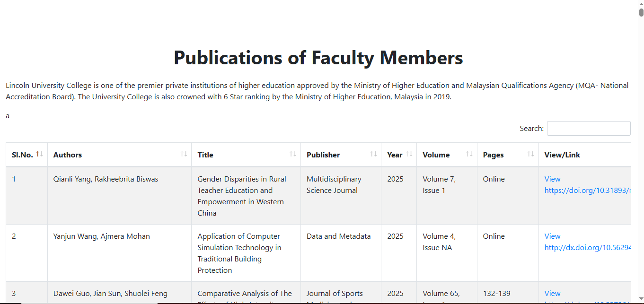The image size is (644, 304).
Task: Select the Gender Disparities title cell
Action: point(246,196)
